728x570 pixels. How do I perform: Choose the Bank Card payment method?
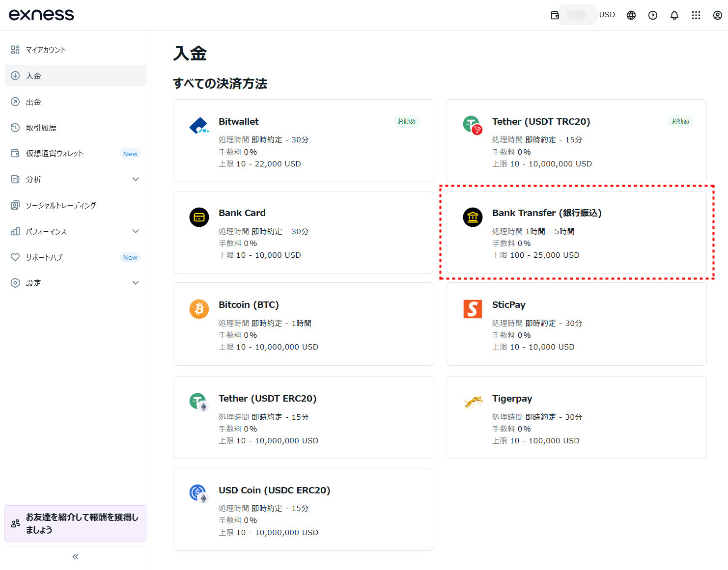click(x=303, y=233)
